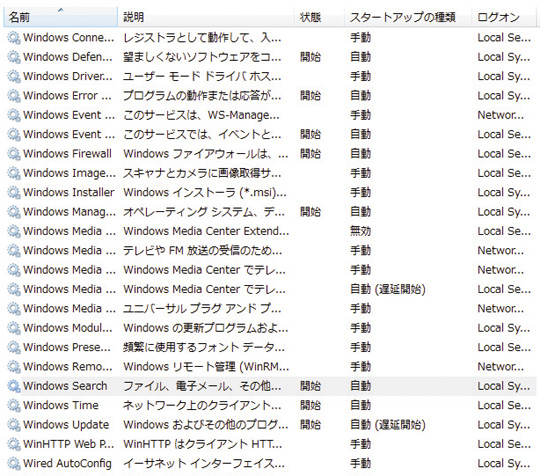Select the Windows Image Acquisition service name

(x=69, y=173)
